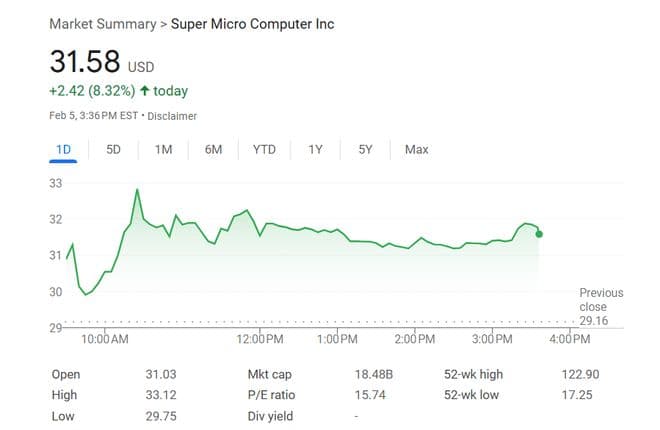Open the Disclaimer link
Viewport: 660px width, 430px height.
173,116
